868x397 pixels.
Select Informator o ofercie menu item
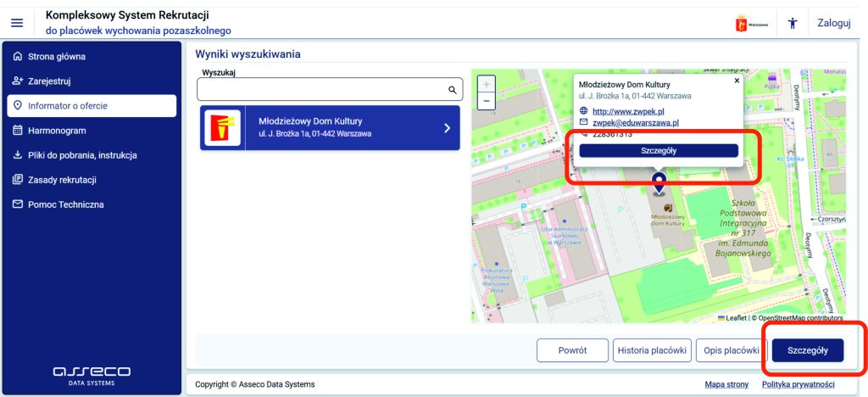[x=92, y=106]
